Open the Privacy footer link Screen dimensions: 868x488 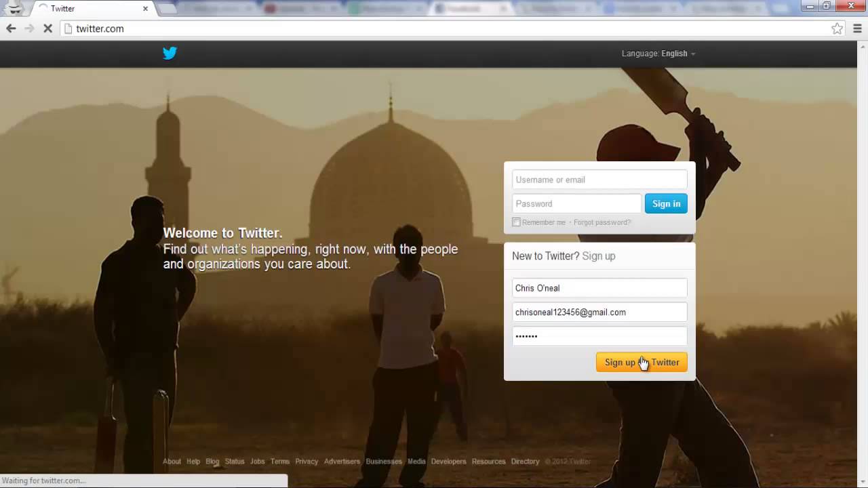pos(307,462)
